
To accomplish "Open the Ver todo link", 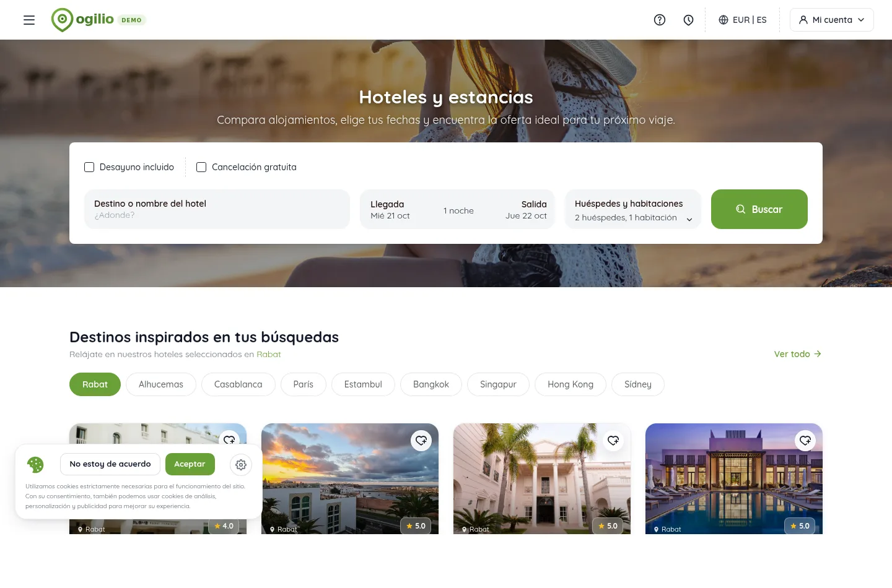I will click(x=798, y=354).
